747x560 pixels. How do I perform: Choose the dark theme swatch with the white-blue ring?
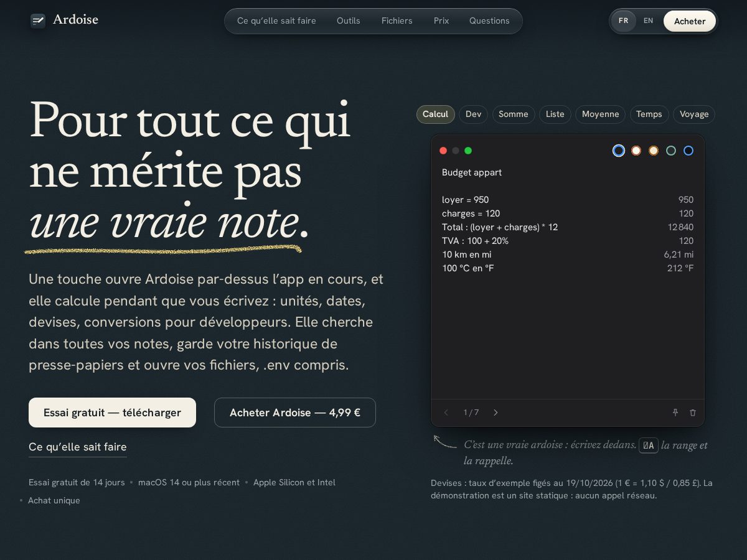click(x=619, y=151)
